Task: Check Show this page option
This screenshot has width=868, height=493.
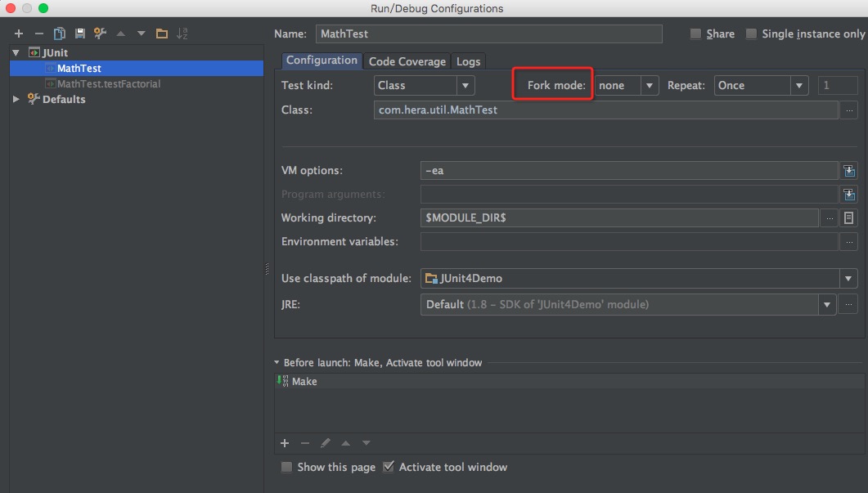Action: pyautogui.click(x=287, y=468)
